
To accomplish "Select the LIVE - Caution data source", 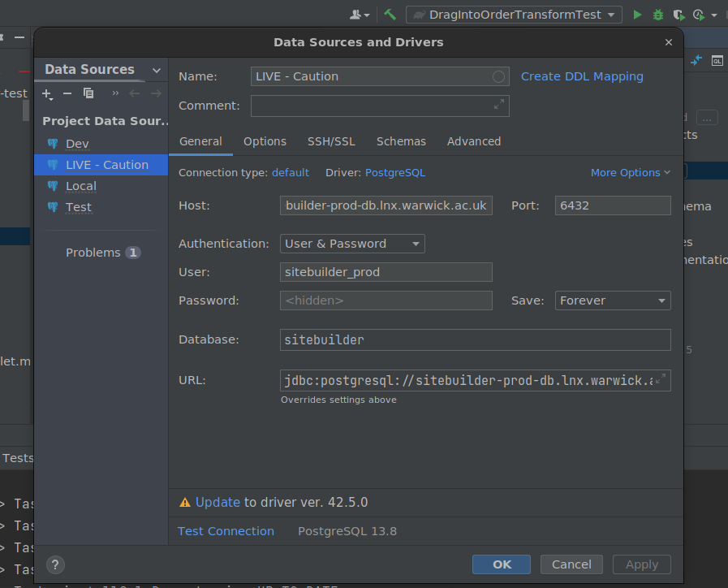I will pyautogui.click(x=101, y=165).
